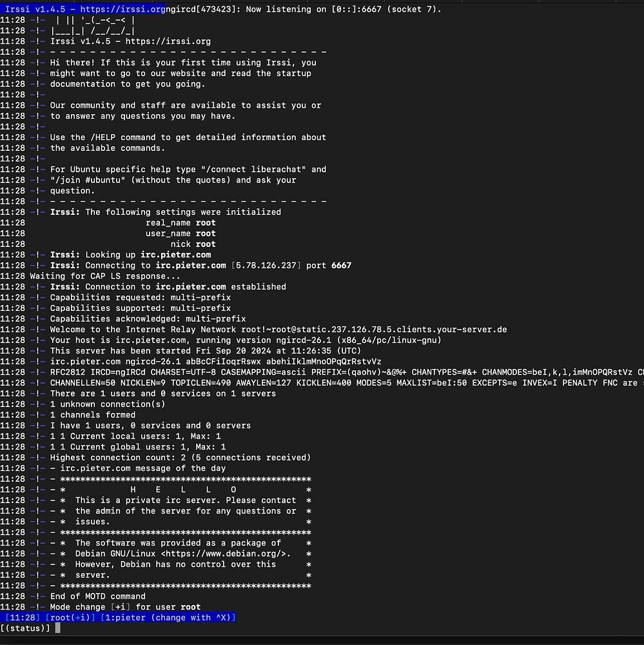This screenshot has height=645, width=644.
Task: Click the '/join #ubuntu' line
Action: pyautogui.click(x=173, y=180)
